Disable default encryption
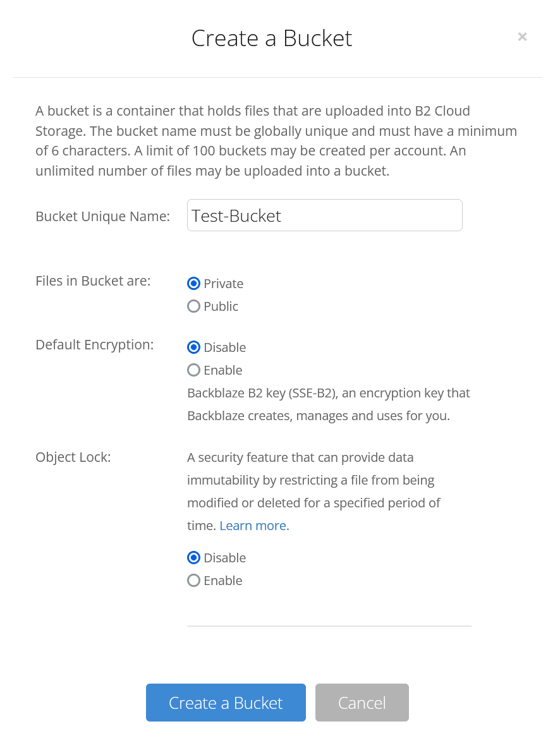This screenshot has height=755, width=560. (193, 347)
